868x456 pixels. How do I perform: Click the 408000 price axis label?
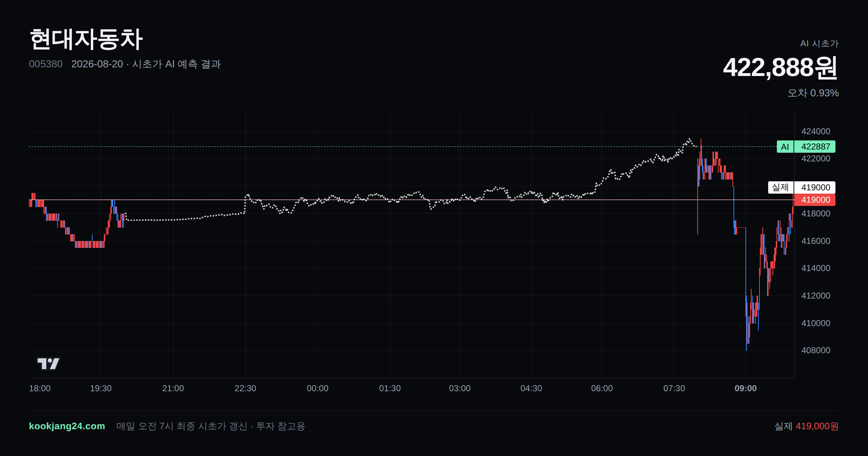[816, 350]
